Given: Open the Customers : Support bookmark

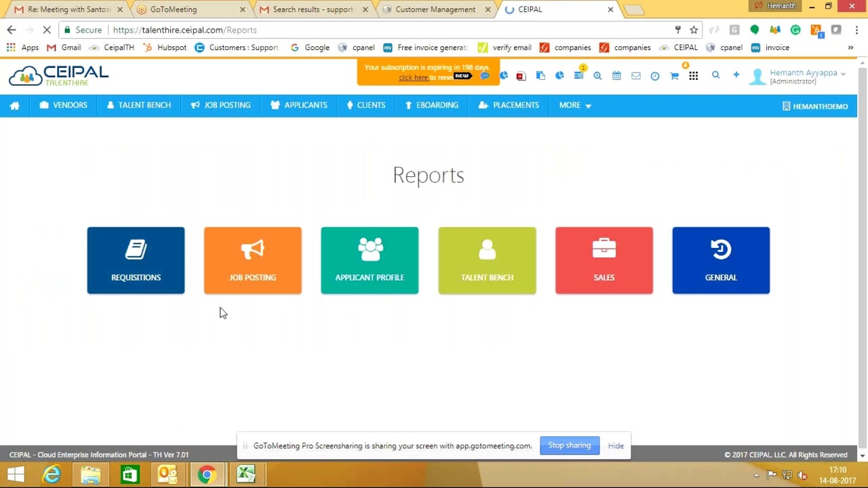Looking at the screenshot, I should [x=237, y=47].
